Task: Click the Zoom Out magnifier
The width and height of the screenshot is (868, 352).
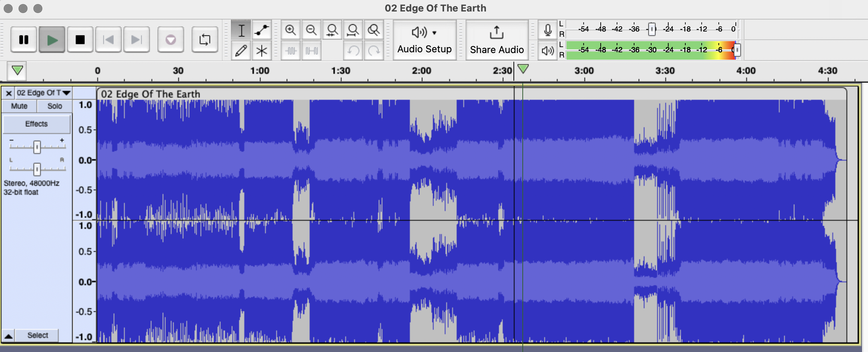Action: (x=311, y=30)
